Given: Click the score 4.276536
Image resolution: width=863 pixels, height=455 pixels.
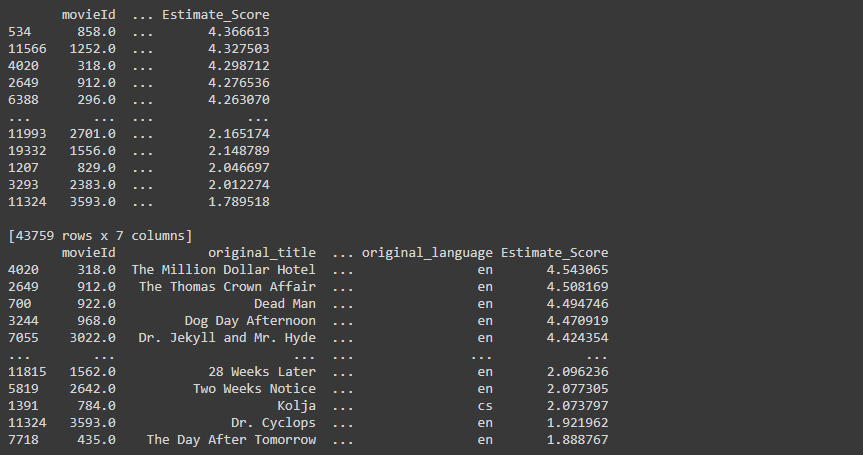Looking at the screenshot, I should click(239, 83).
